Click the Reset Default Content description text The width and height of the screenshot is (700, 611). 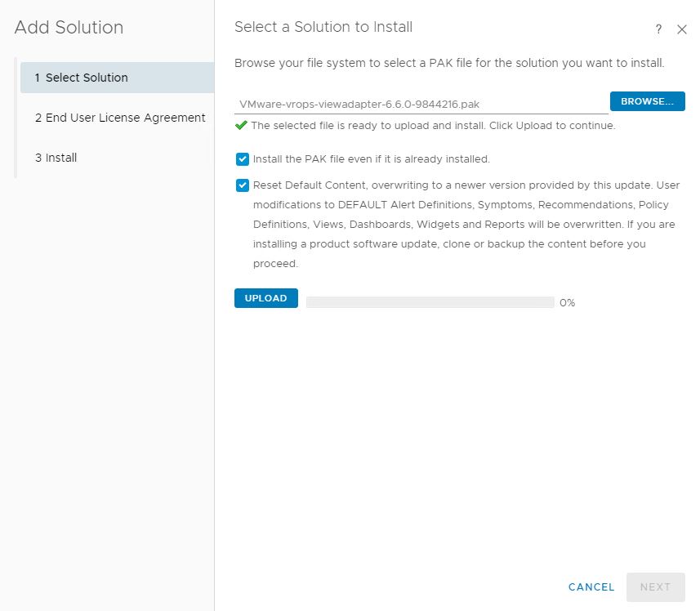(x=466, y=224)
